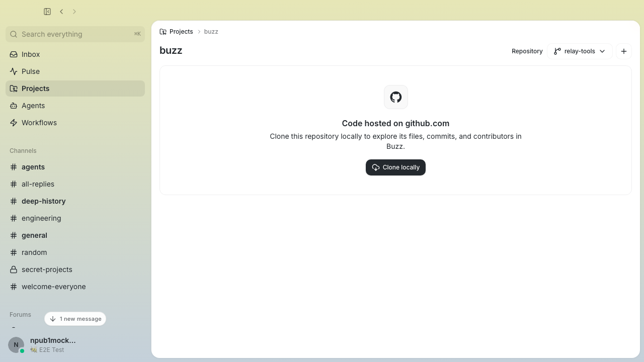Select Projects in the sidebar
Image resolution: width=644 pixels, height=362 pixels.
(x=75, y=88)
